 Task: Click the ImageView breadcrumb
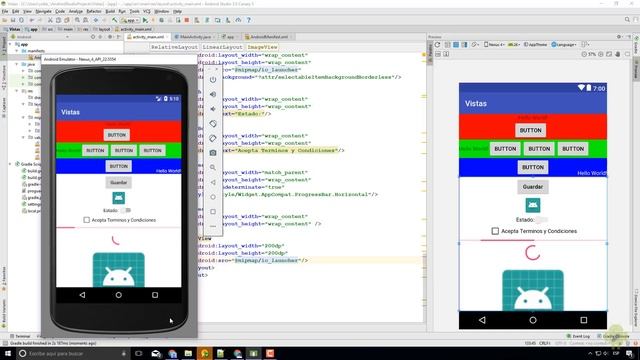(x=262, y=47)
